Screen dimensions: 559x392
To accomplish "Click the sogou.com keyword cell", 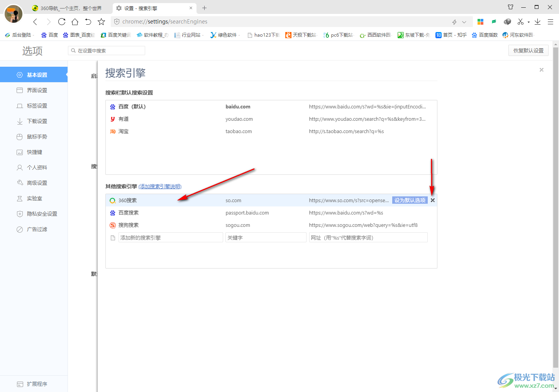I will click(x=238, y=225).
